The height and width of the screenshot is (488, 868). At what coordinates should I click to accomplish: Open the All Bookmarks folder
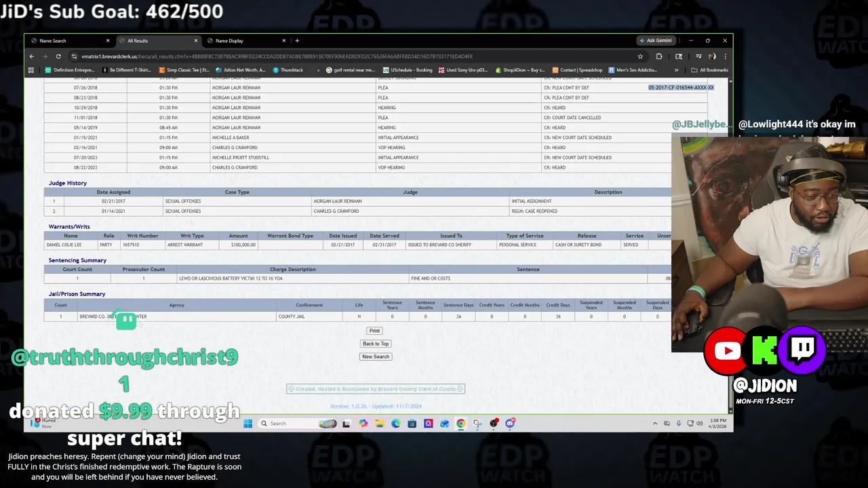tap(709, 70)
